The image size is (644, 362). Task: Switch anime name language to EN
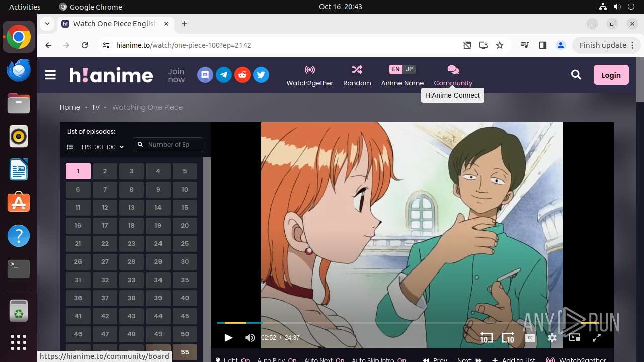point(396,69)
